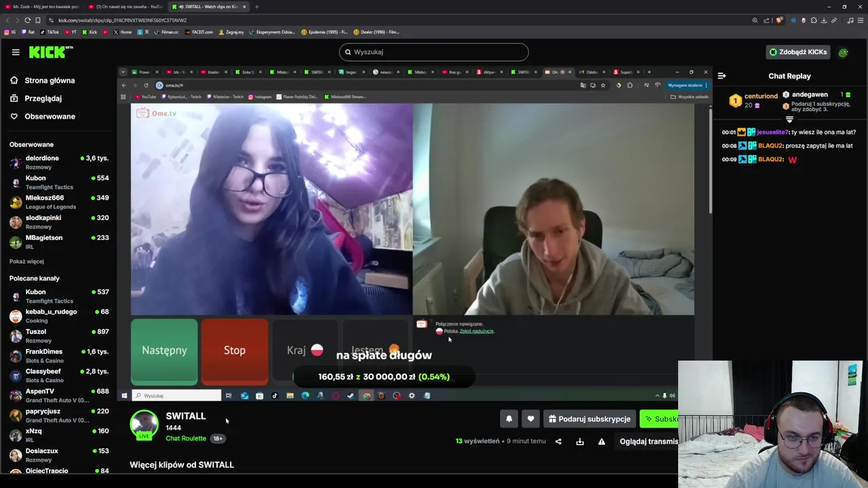
Task: Click the SWITALL channel avatar
Action: (144, 424)
